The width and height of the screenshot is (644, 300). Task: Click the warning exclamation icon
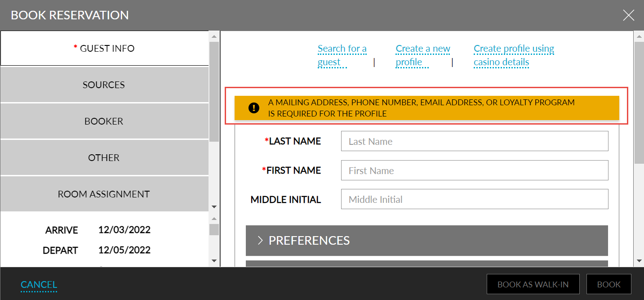(x=254, y=108)
